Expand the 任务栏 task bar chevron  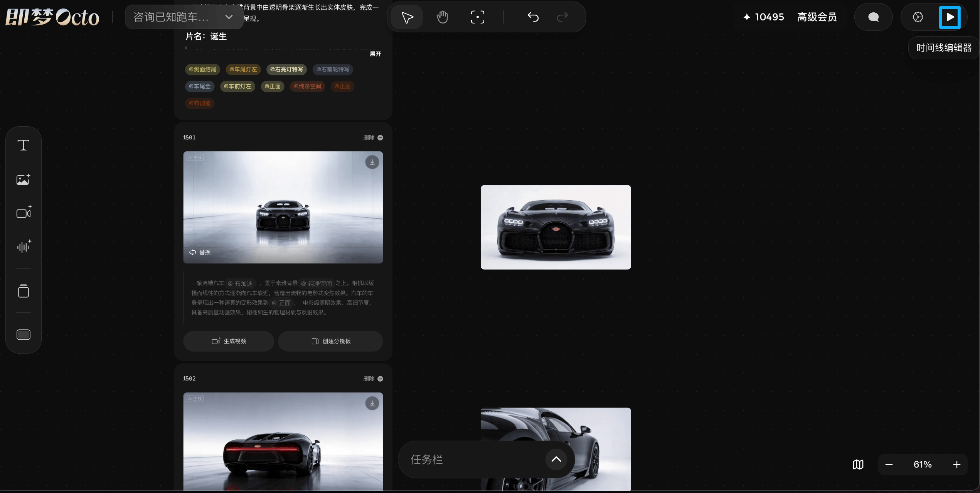pyautogui.click(x=556, y=459)
